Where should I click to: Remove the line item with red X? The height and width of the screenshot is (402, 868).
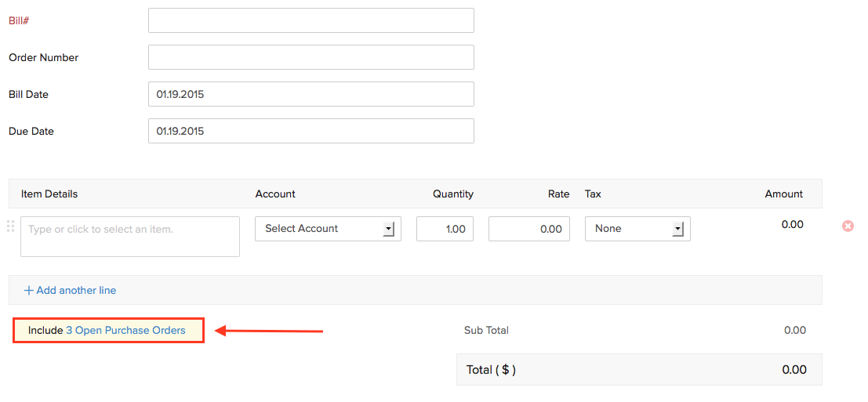(848, 226)
